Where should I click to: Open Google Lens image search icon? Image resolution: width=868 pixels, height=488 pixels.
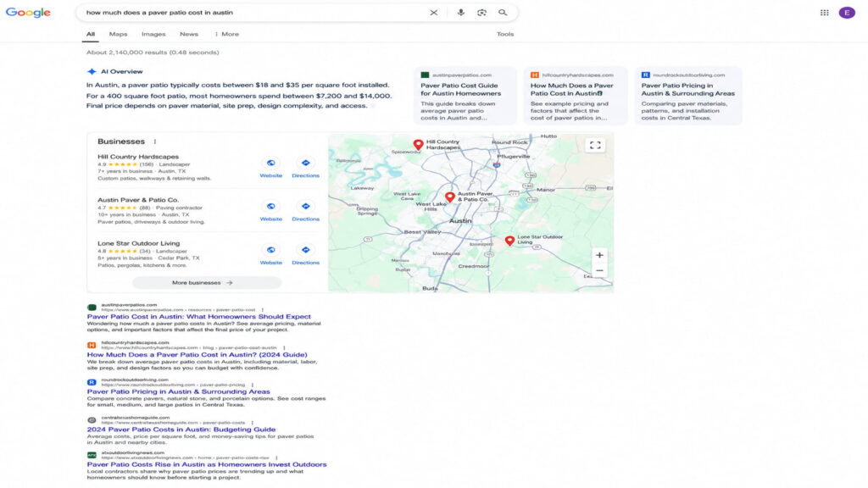coord(481,12)
